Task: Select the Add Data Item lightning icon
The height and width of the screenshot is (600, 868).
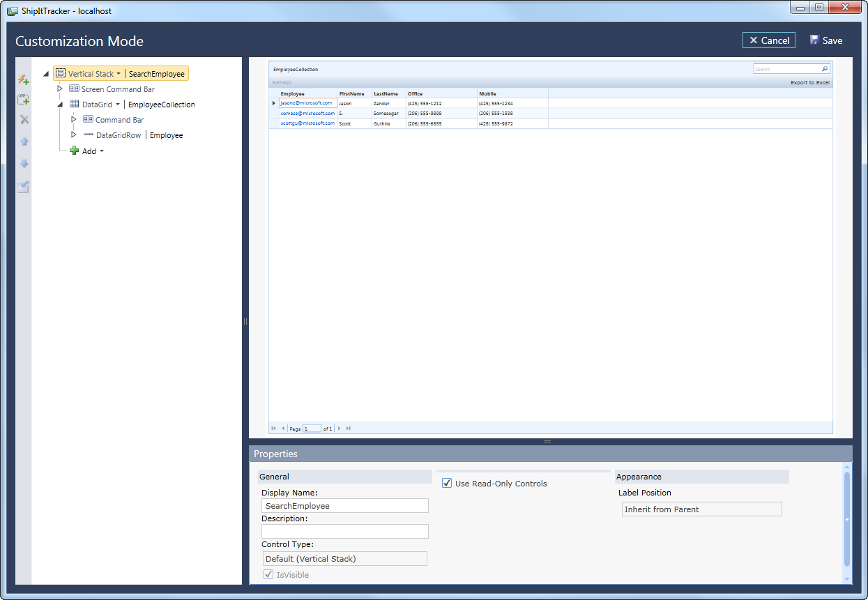Action: (x=23, y=79)
